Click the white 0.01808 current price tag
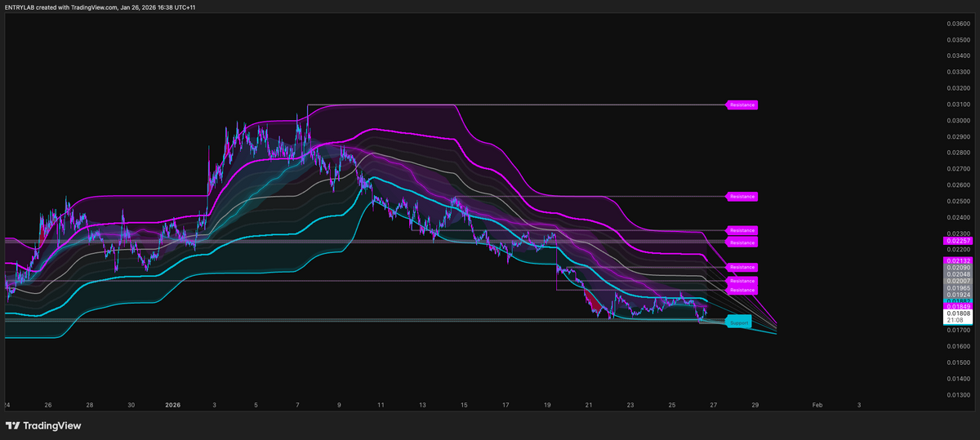This screenshot has width=980, height=440. [x=958, y=313]
